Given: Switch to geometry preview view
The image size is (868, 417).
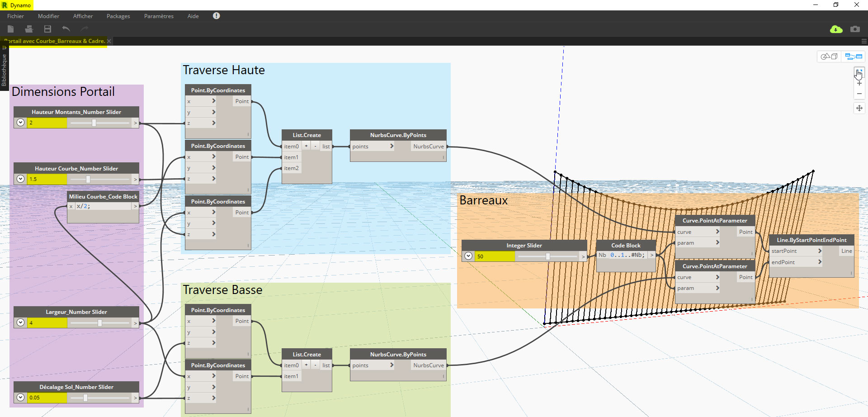Looking at the screenshot, I should point(829,56).
